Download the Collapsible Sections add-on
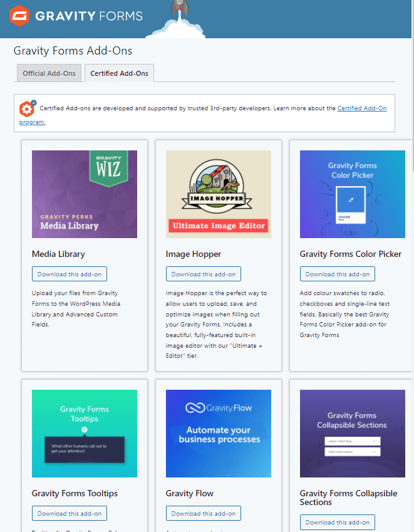The height and width of the screenshot is (532, 414). pos(338,522)
